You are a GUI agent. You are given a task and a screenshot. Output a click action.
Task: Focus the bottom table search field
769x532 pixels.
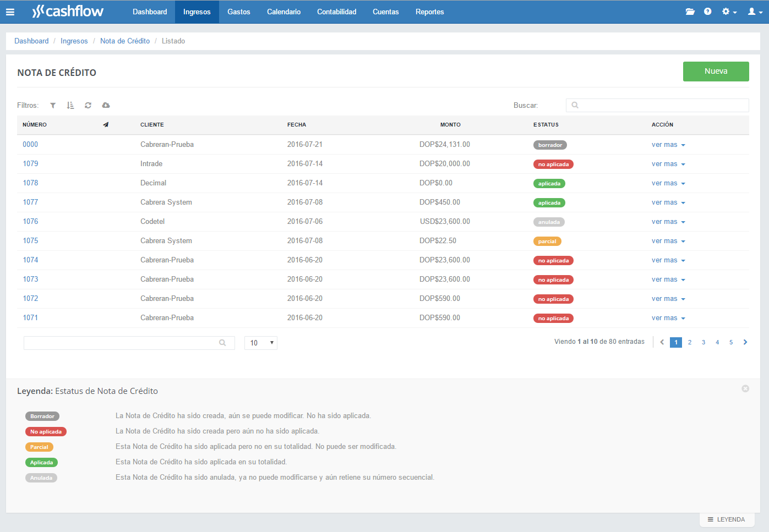tap(129, 343)
